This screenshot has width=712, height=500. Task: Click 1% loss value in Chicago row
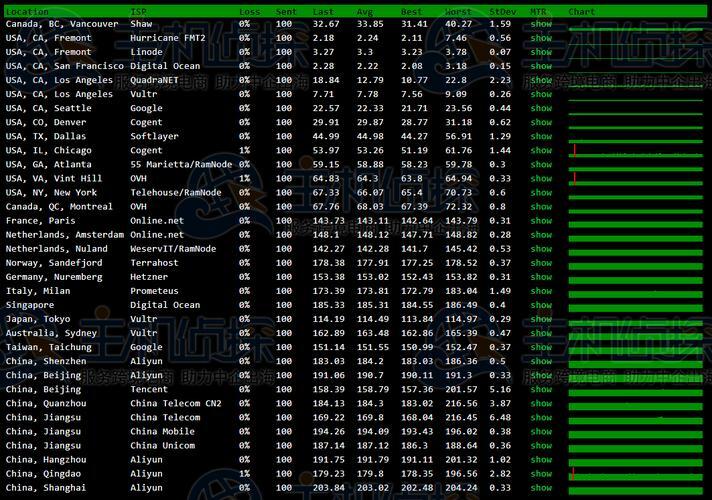click(244, 151)
